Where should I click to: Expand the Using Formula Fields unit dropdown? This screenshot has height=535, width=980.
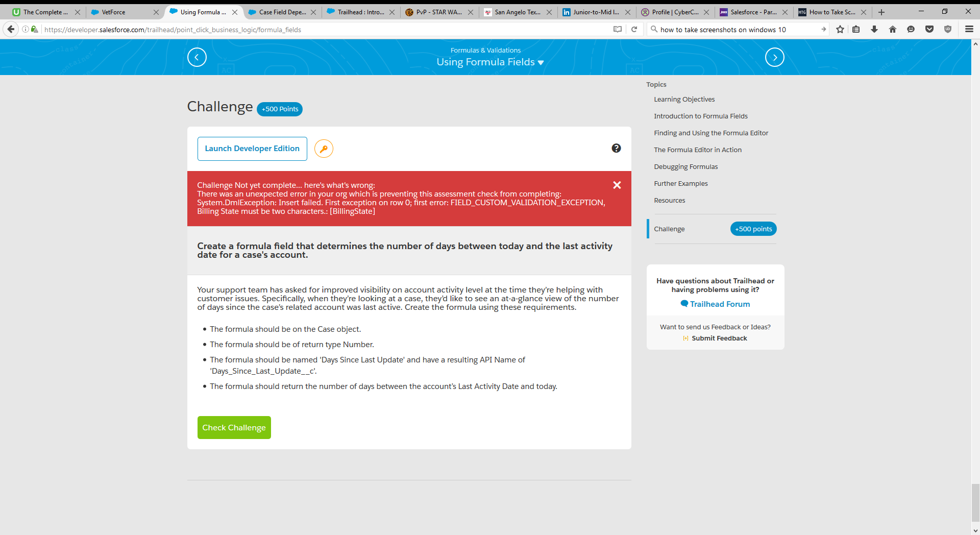[x=490, y=62]
